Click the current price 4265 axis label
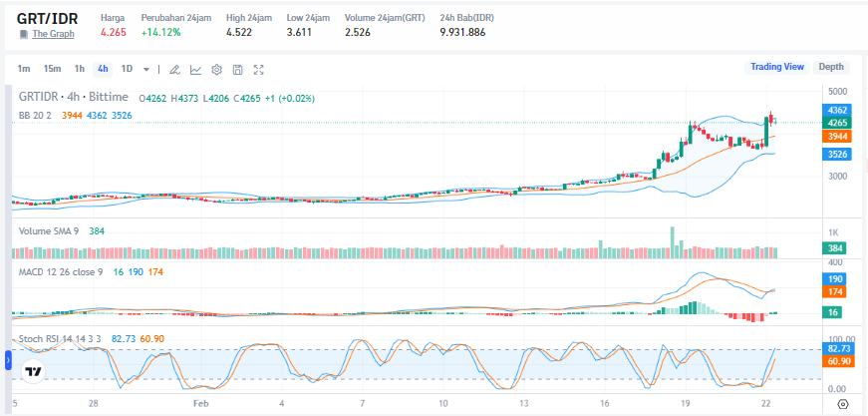This screenshot has height=416, width=868. tap(837, 123)
